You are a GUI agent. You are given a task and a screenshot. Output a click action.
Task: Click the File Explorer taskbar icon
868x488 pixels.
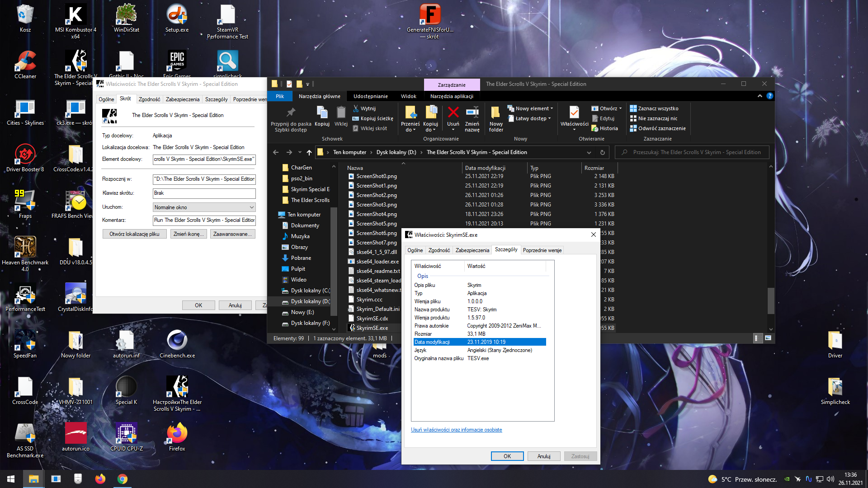(x=33, y=479)
